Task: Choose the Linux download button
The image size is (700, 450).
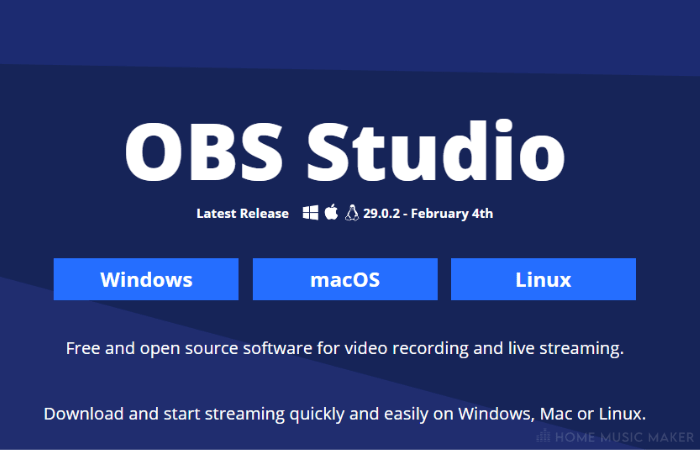Action: tap(543, 279)
